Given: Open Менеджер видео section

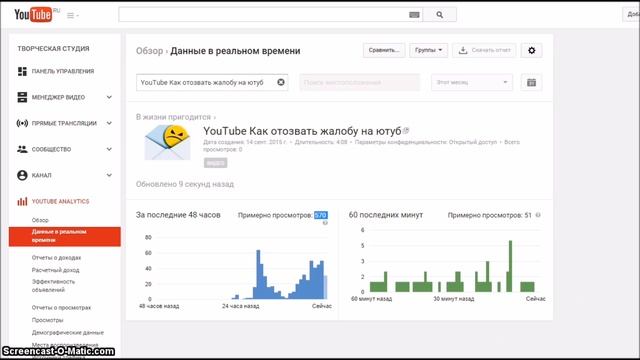Looking at the screenshot, I should pyautogui.click(x=58, y=97).
